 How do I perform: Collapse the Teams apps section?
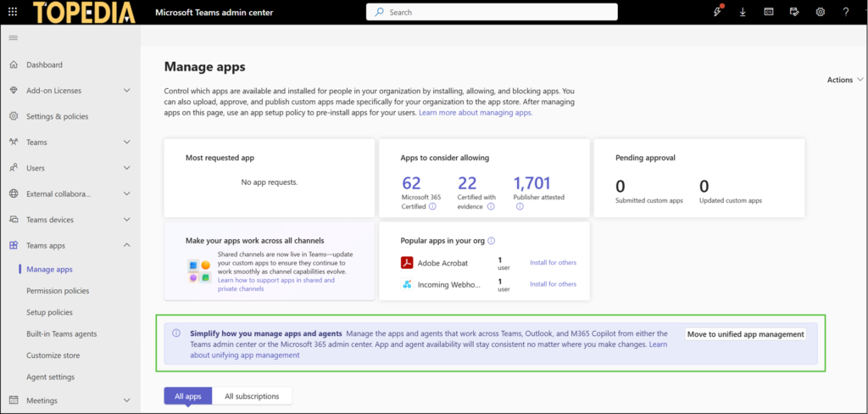click(x=127, y=245)
